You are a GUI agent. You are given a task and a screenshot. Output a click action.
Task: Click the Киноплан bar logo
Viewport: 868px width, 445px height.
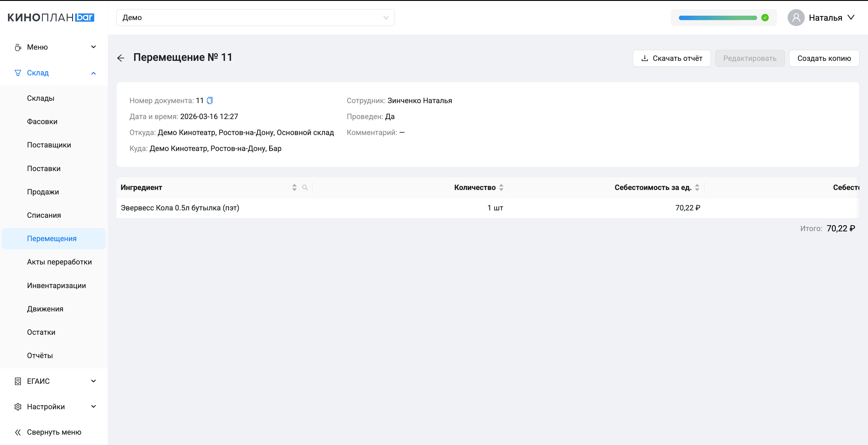(51, 17)
